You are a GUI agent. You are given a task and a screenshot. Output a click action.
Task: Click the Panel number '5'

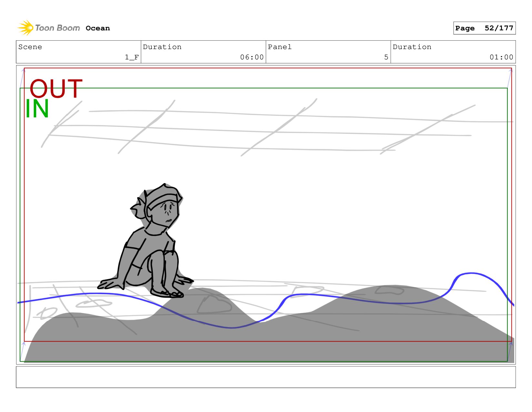tap(386, 57)
